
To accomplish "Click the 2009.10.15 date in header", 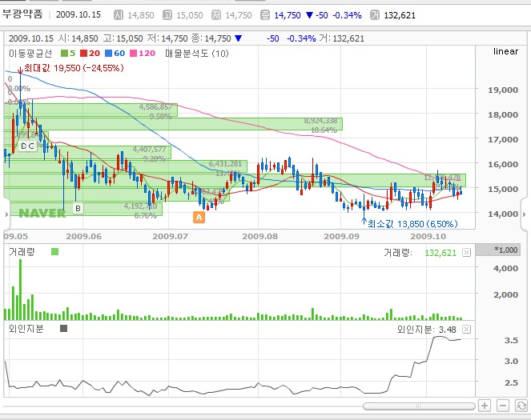I will point(78,14).
